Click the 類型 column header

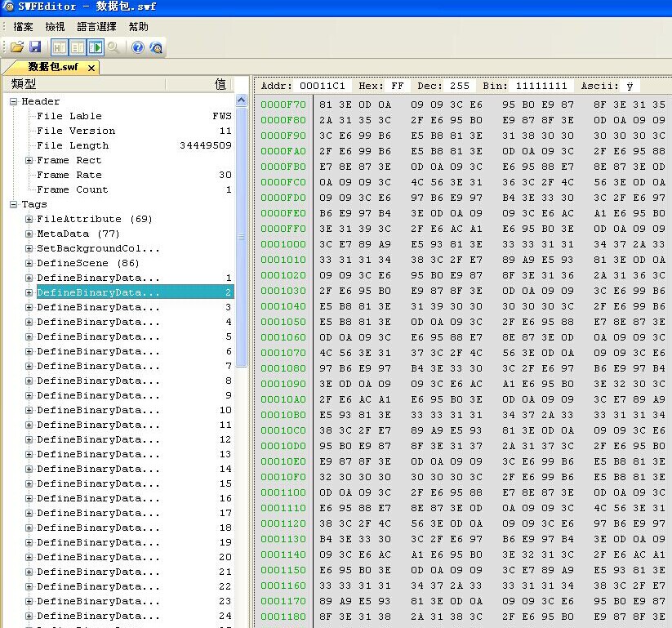[84, 84]
